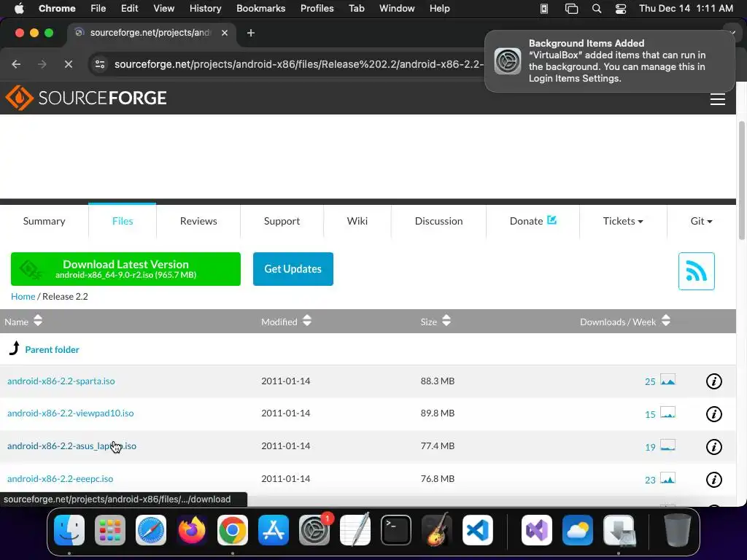Click the Get Updates button
Image resolution: width=747 pixels, height=560 pixels.
coord(293,269)
